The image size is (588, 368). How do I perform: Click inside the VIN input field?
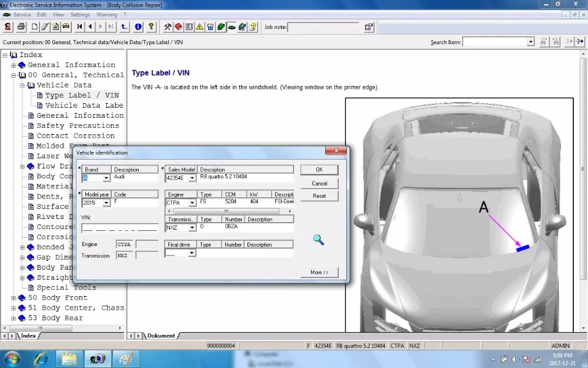(120, 227)
